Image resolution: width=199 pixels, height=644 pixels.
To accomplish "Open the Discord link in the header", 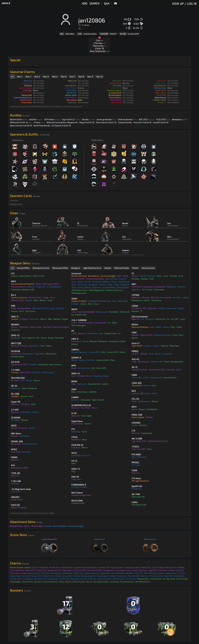I will 115,4.
